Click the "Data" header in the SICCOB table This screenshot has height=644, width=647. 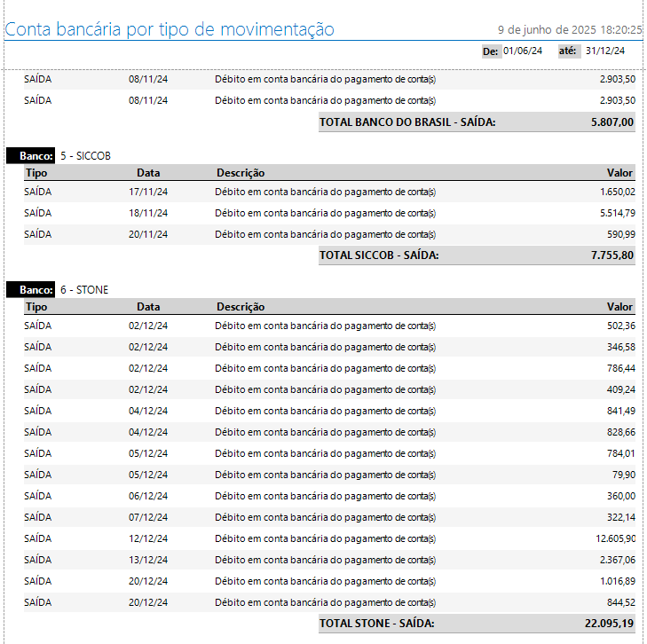coord(148,173)
